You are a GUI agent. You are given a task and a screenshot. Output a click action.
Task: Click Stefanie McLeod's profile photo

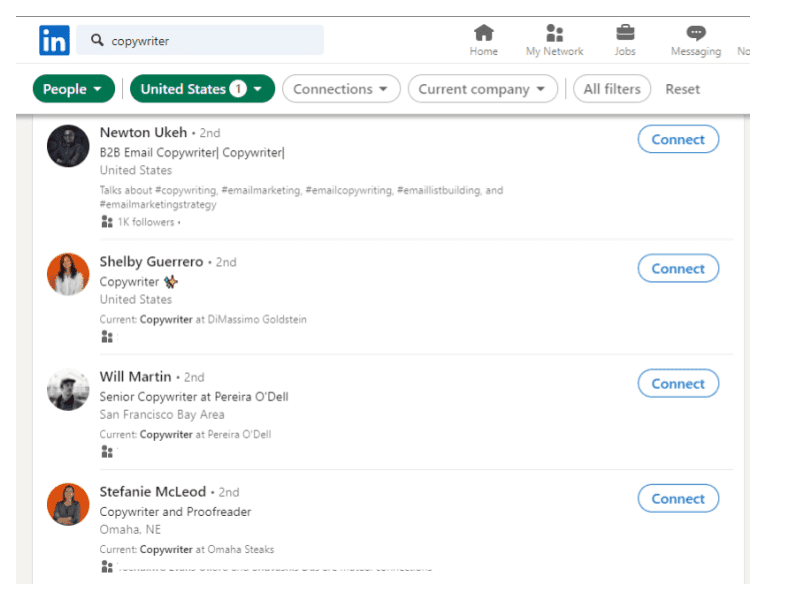68,504
